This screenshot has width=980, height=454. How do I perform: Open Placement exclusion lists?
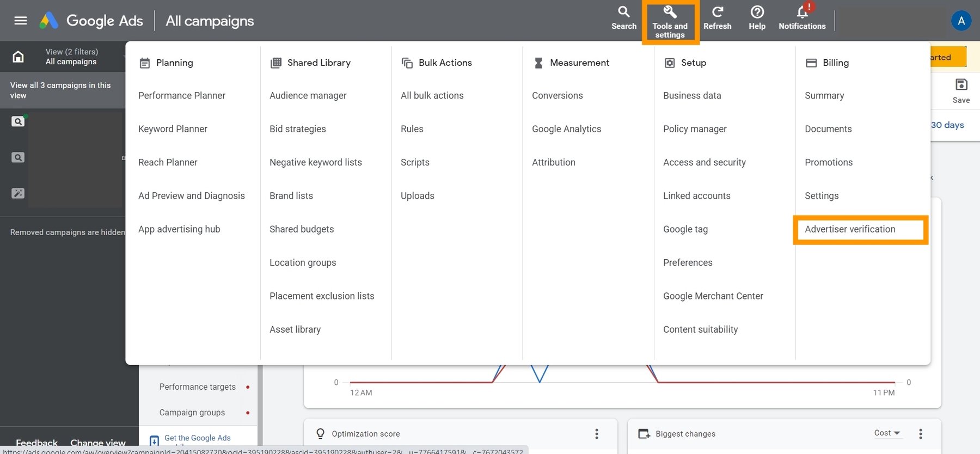coord(322,296)
